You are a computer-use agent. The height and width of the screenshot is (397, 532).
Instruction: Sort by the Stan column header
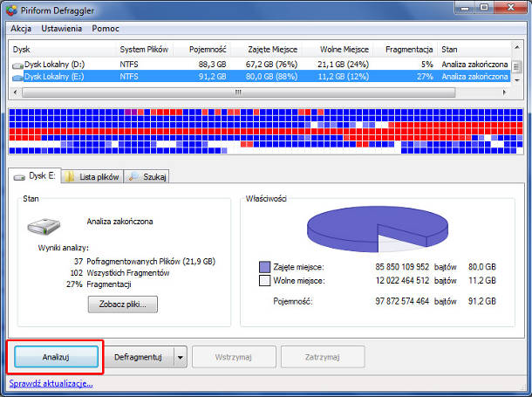click(474, 49)
